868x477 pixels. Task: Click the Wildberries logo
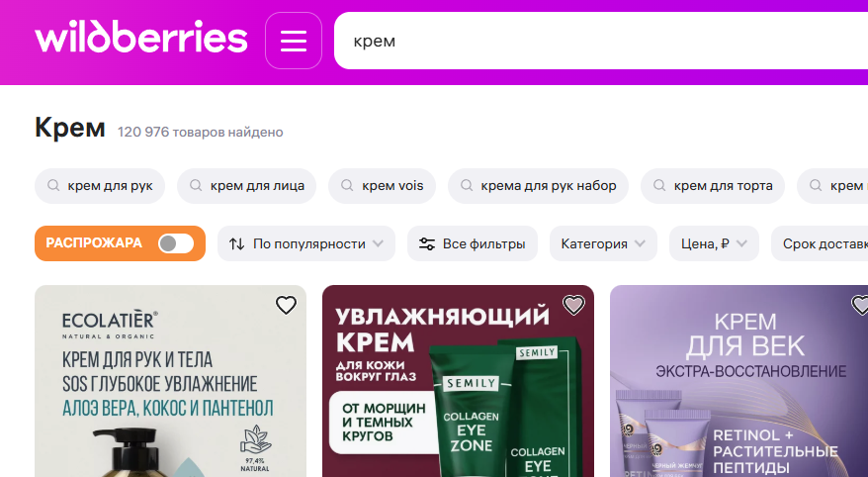tap(141, 38)
